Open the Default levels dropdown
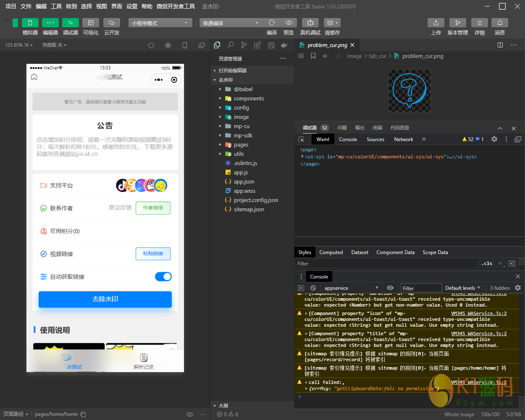The height and width of the screenshot is (420, 525). [x=462, y=288]
